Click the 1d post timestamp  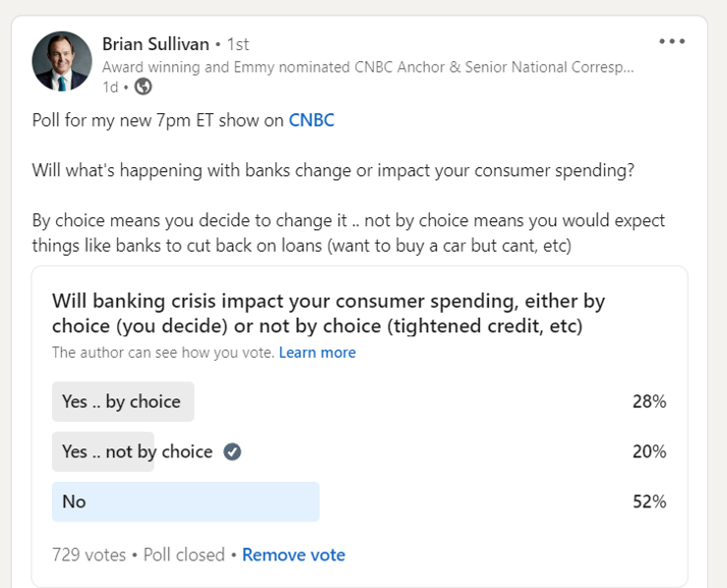(110, 88)
